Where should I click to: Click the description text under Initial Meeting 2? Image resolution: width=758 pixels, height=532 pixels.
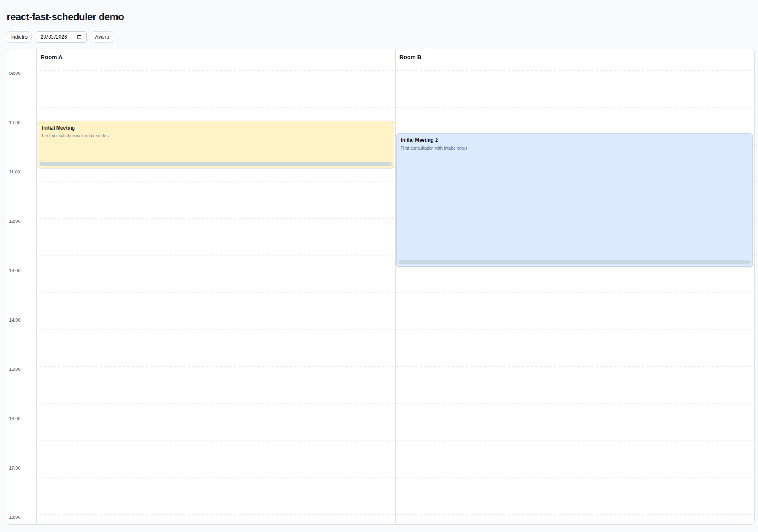click(x=434, y=148)
